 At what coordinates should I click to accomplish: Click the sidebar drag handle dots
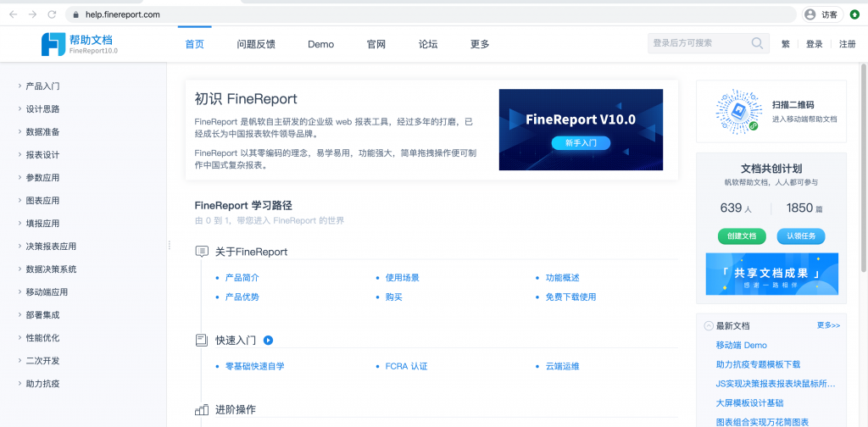[169, 245]
